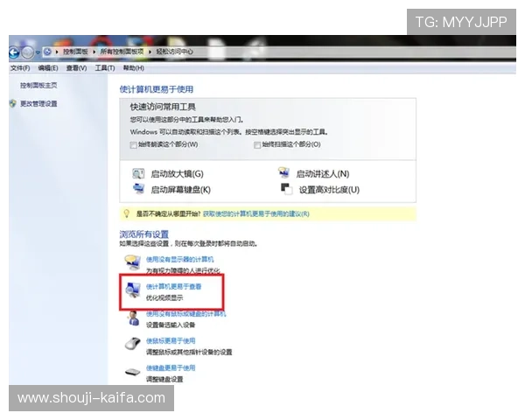
Task: Open 使鼠标更易于使用 link
Action: click(171, 341)
